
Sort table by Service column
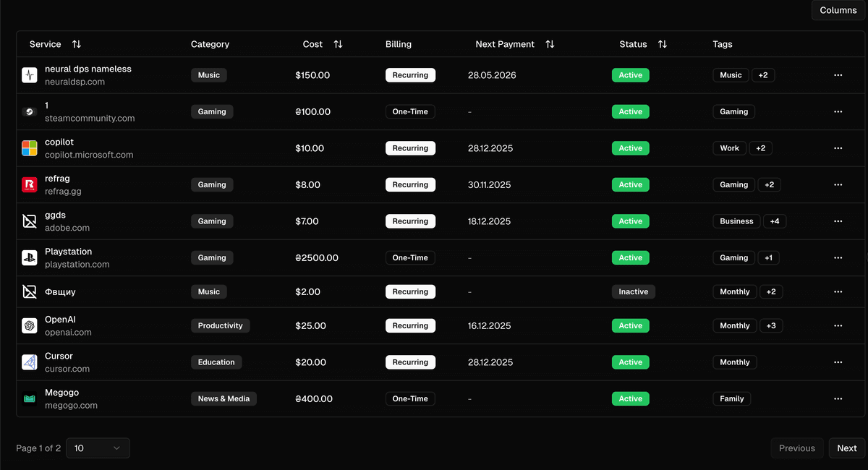pyautogui.click(x=77, y=44)
